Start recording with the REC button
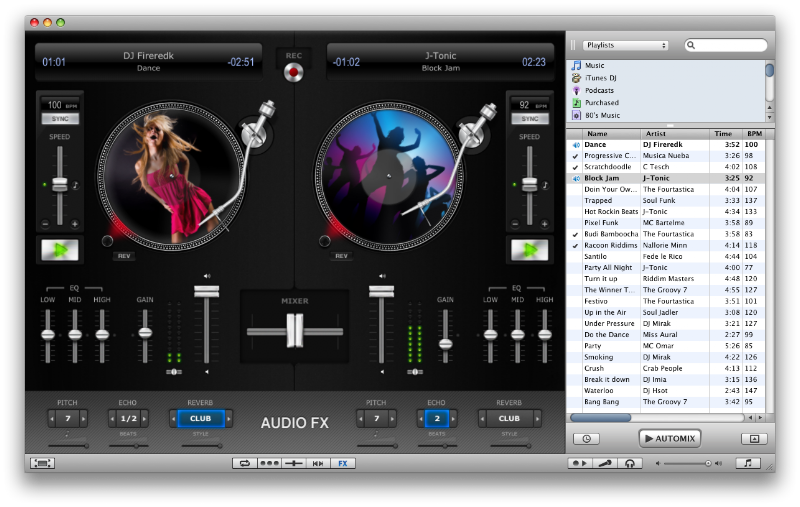 coord(293,73)
